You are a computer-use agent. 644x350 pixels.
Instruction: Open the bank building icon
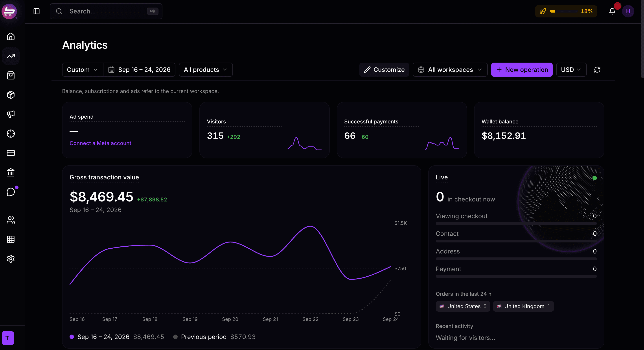[x=11, y=172]
